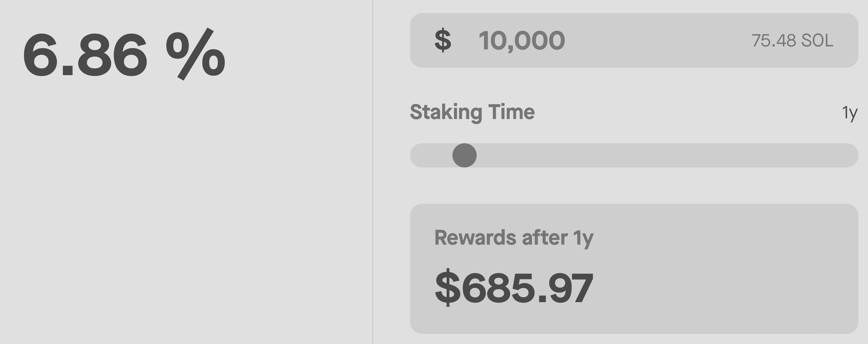
Task: Click the Rewards after 1y heading
Action: click(514, 238)
